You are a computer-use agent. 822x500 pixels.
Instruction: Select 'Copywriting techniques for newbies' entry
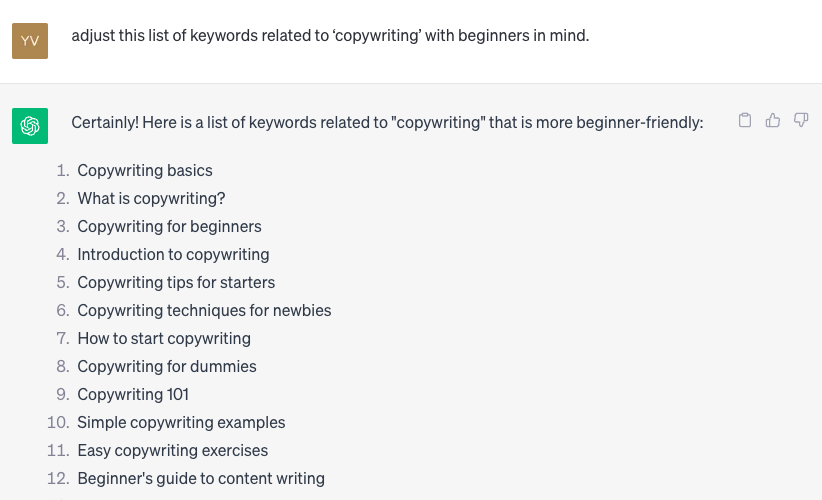click(x=204, y=310)
